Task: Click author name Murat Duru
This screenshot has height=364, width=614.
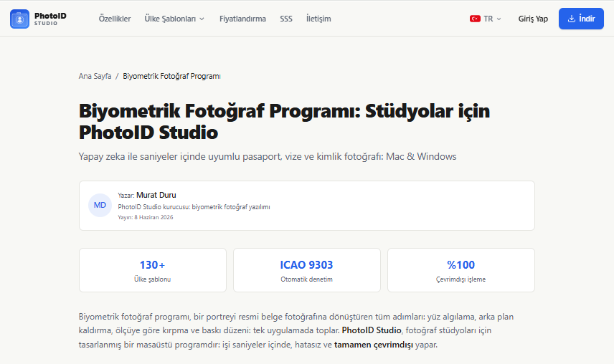Action: point(156,195)
